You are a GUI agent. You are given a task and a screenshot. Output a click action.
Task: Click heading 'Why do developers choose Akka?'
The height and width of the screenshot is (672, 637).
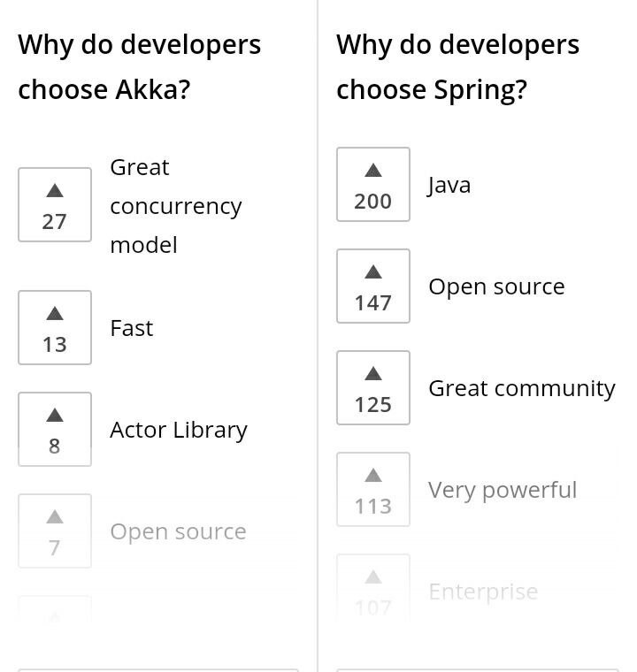[x=140, y=67]
